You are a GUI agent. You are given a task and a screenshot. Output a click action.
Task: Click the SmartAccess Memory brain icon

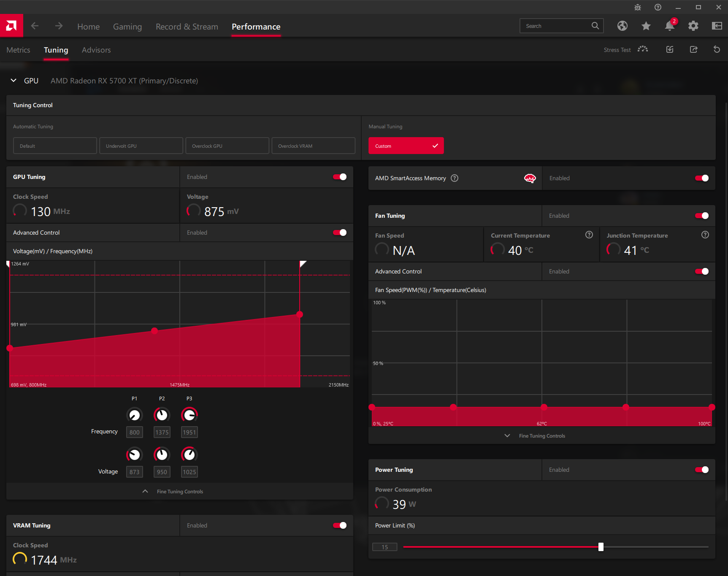click(530, 178)
